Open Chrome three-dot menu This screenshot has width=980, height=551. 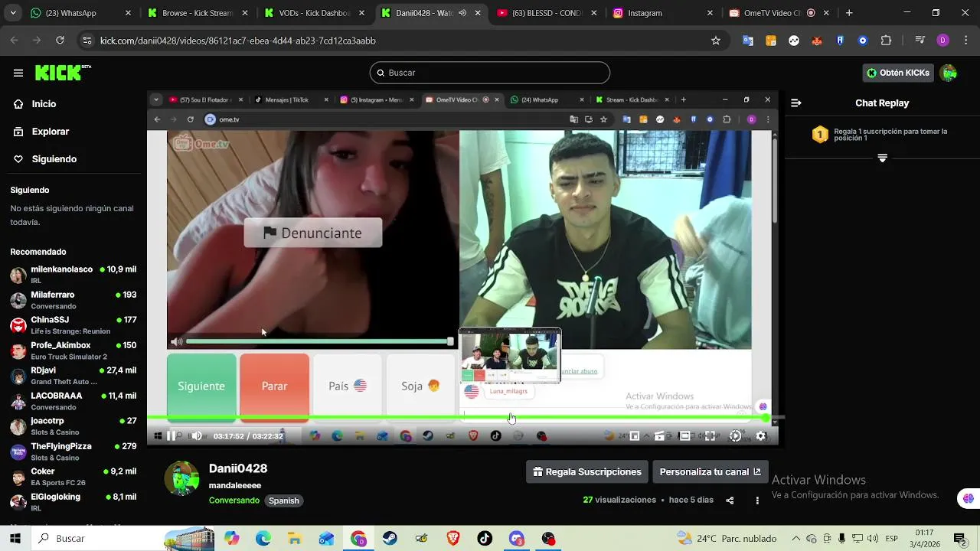[965, 41]
